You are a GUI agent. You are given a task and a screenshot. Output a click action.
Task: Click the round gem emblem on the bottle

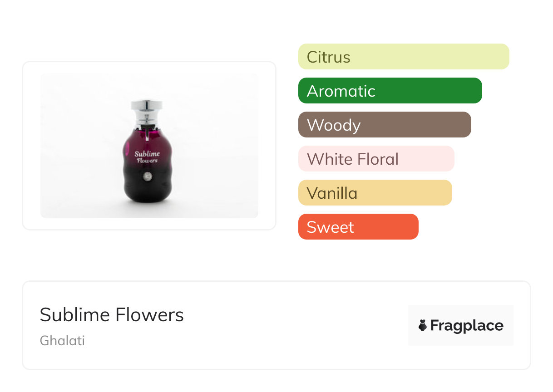pos(147,177)
